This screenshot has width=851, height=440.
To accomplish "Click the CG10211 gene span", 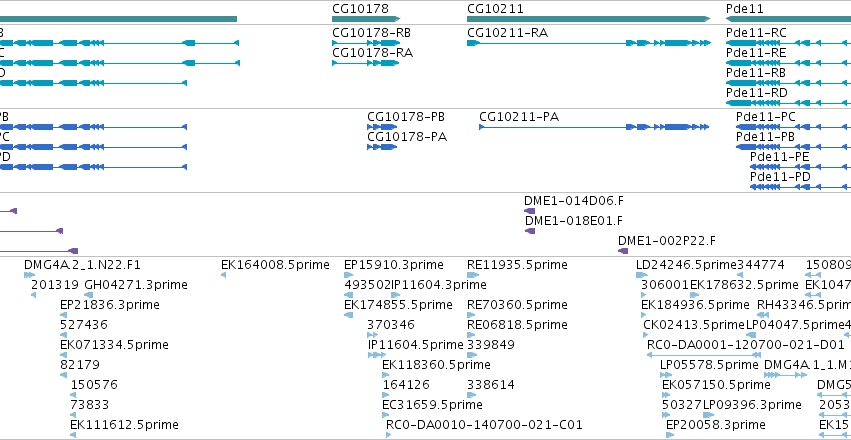I will [588, 19].
